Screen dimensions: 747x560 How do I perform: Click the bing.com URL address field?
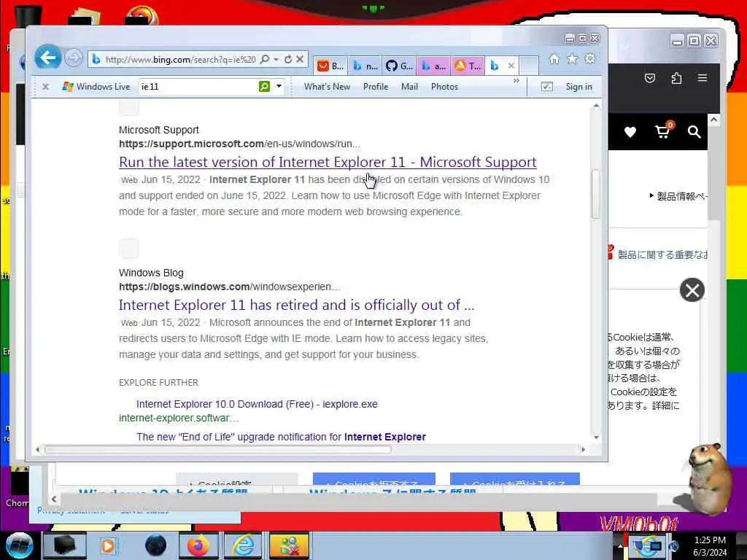[x=180, y=59]
